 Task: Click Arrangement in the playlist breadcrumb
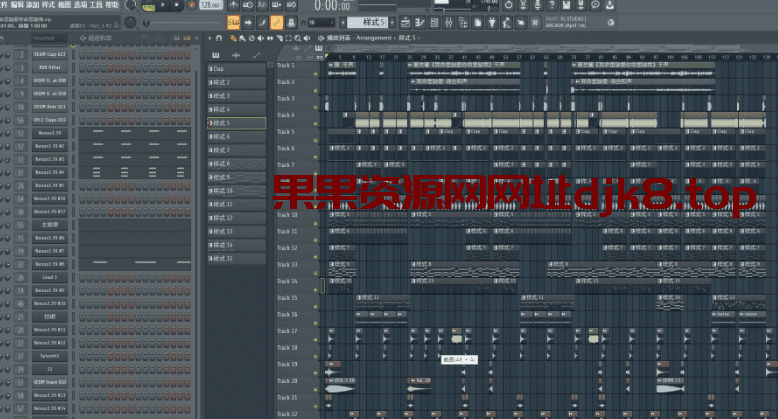(374, 38)
